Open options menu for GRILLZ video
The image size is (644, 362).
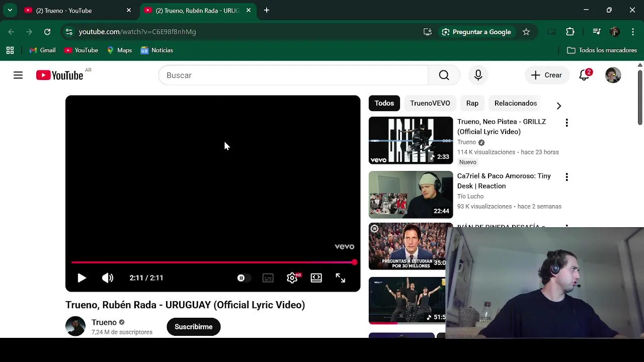(567, 123)
